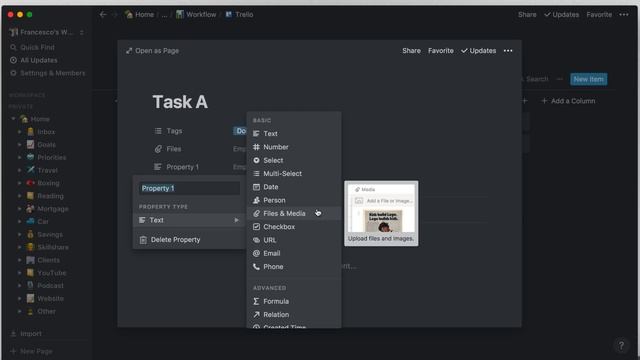Choose the Relation advanced property
Viewport: 640px width, 360px height.
point(294,315)
